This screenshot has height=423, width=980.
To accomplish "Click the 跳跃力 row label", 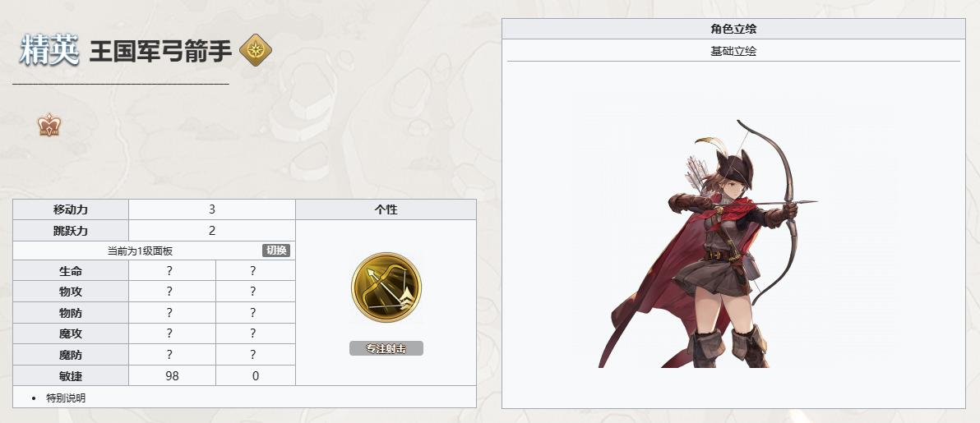I will [x=71, y=231].
